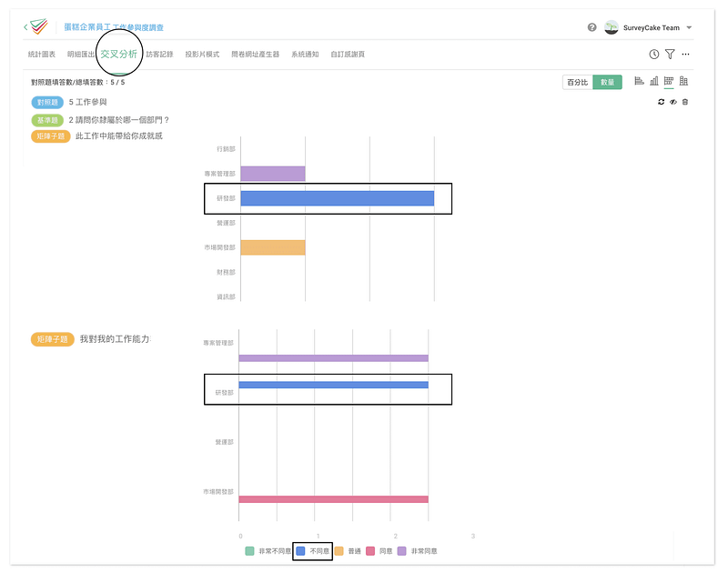Click the back arrow next to logo
Screen dimensions: 728x572
pos(25,27)
